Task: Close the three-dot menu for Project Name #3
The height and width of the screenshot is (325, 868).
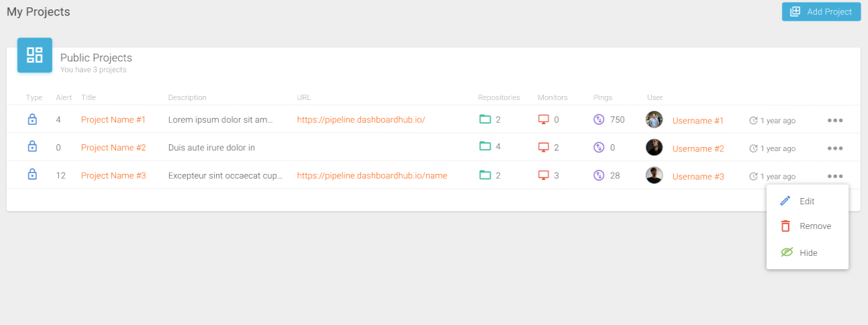Action: 835,177
